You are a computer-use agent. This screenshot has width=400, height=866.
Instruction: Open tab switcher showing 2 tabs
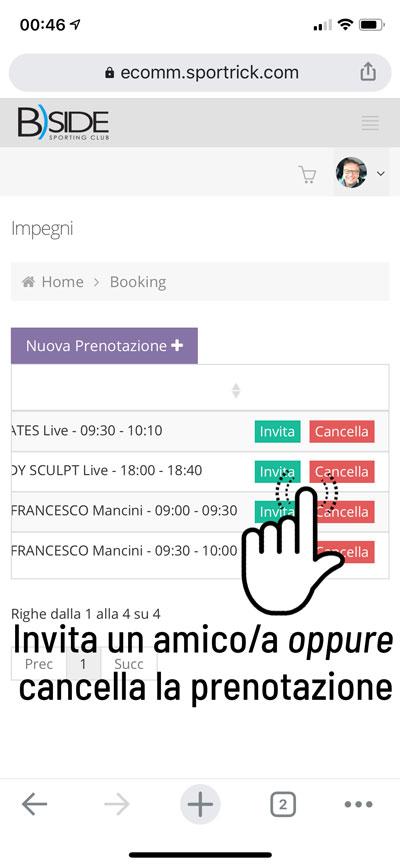pyautogui.click(x=283, y=805)
